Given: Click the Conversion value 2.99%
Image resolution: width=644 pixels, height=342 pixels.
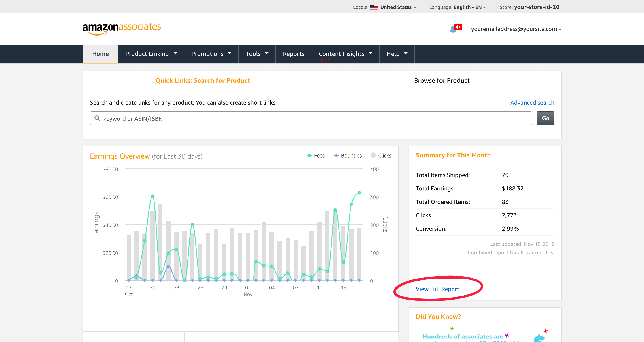Looking at the screenshot, I should click(x=510, y=229).
